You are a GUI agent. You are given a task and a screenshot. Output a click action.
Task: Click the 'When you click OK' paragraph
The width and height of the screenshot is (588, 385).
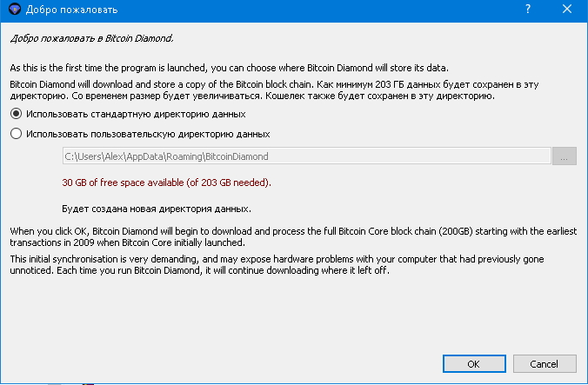(x=293, y=236)
